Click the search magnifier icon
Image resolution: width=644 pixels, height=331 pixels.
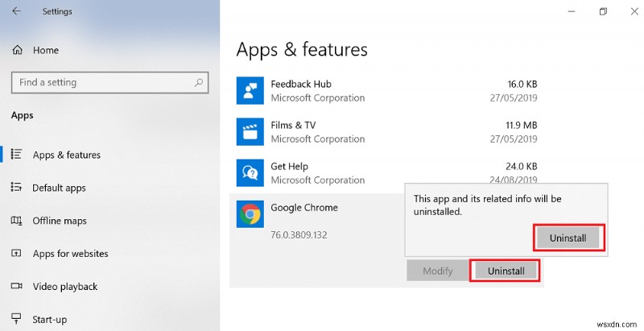[x=198, y=82]
